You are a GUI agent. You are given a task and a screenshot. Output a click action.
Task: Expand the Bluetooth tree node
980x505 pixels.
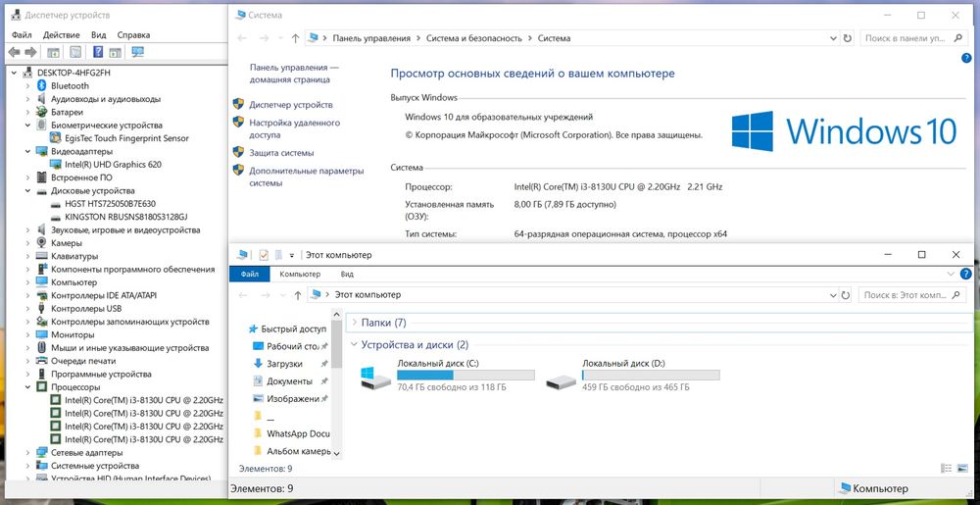[x=28, y=85]
